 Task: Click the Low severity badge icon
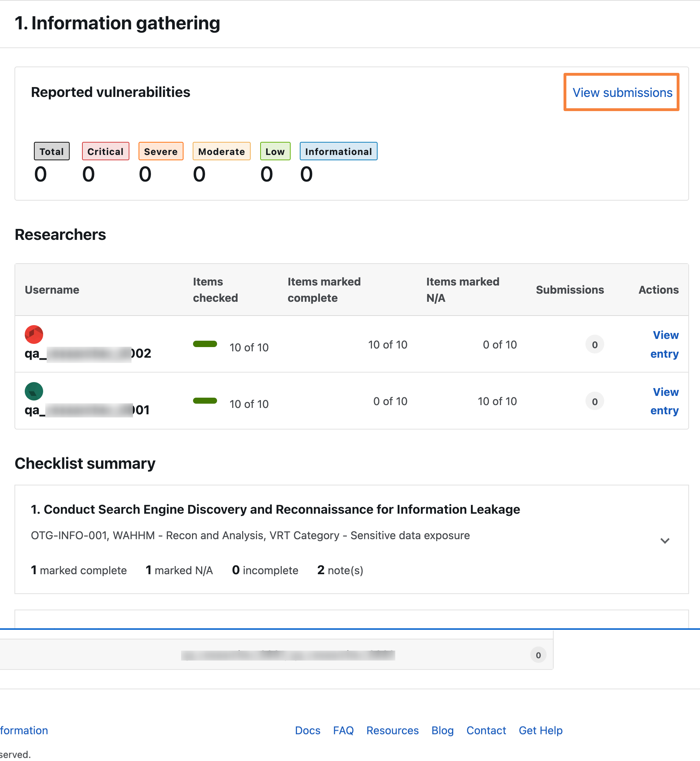(275, 151)
